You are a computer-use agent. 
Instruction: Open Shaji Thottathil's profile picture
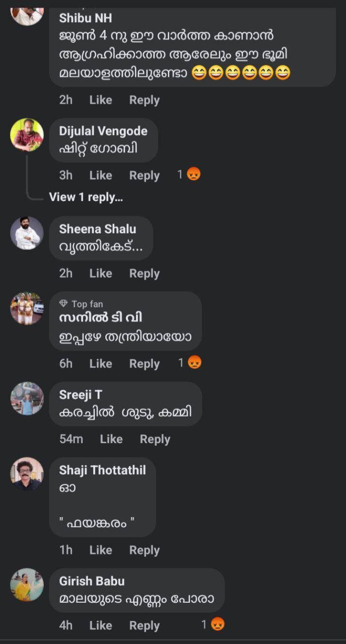pyautogui.click(x=27, y=473)
